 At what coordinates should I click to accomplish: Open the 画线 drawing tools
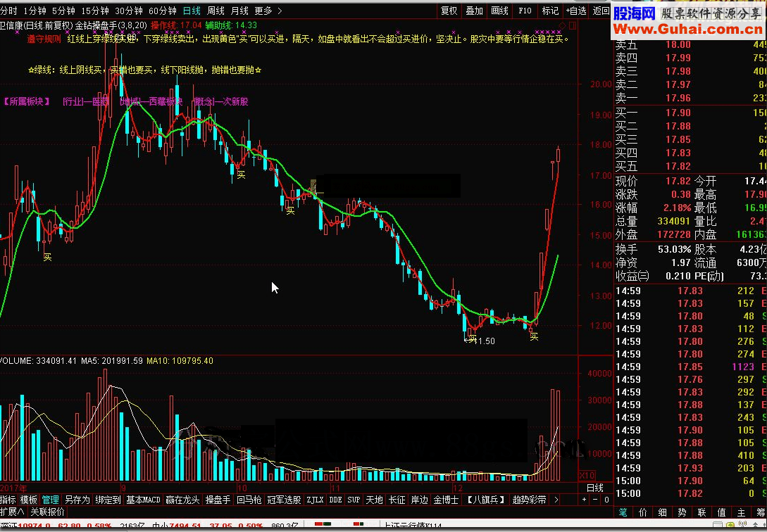point(499,11)
